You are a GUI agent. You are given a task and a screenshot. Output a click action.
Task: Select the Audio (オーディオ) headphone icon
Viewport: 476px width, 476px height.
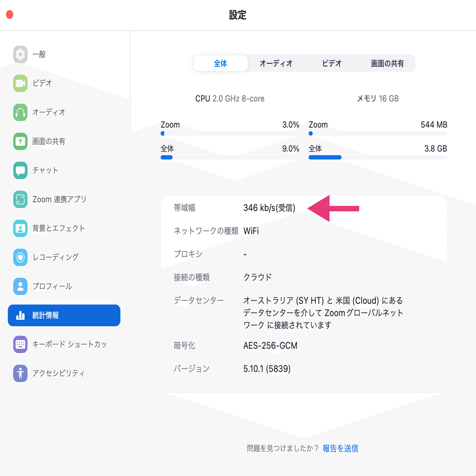click(x=20, y=112)
